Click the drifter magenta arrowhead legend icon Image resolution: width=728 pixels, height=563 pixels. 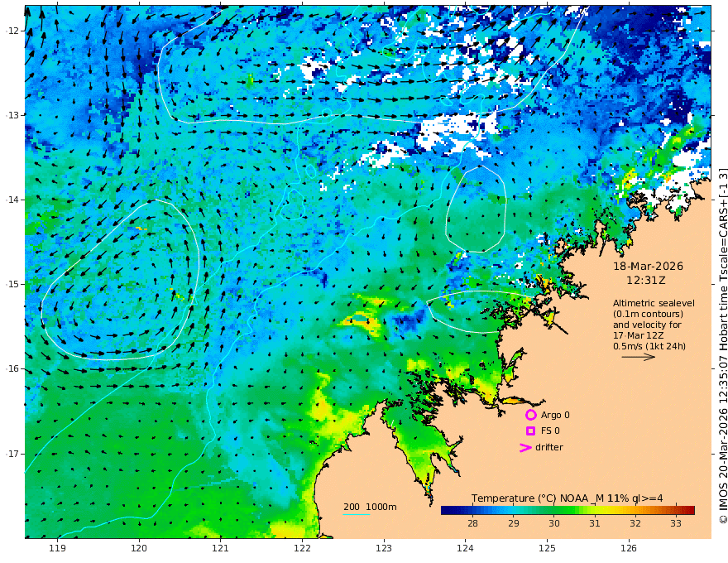525,447
